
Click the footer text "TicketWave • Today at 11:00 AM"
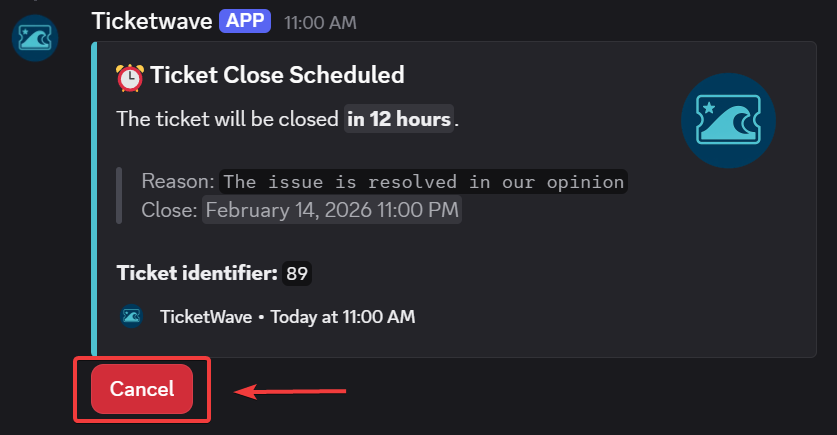click(x=287, y=317)
